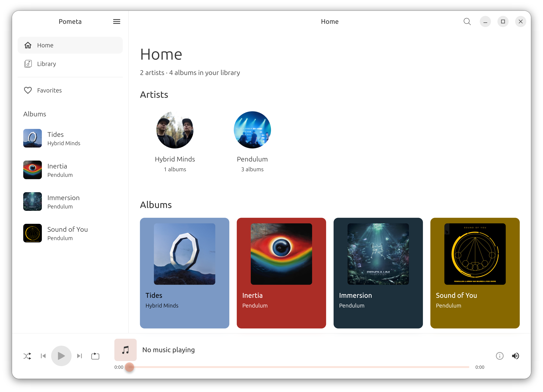Select Tides album in the sidebar

point(70,138)
